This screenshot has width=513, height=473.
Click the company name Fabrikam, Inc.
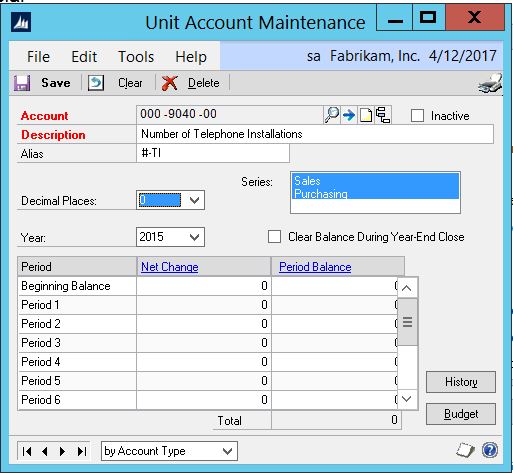[x=375, y=56]
